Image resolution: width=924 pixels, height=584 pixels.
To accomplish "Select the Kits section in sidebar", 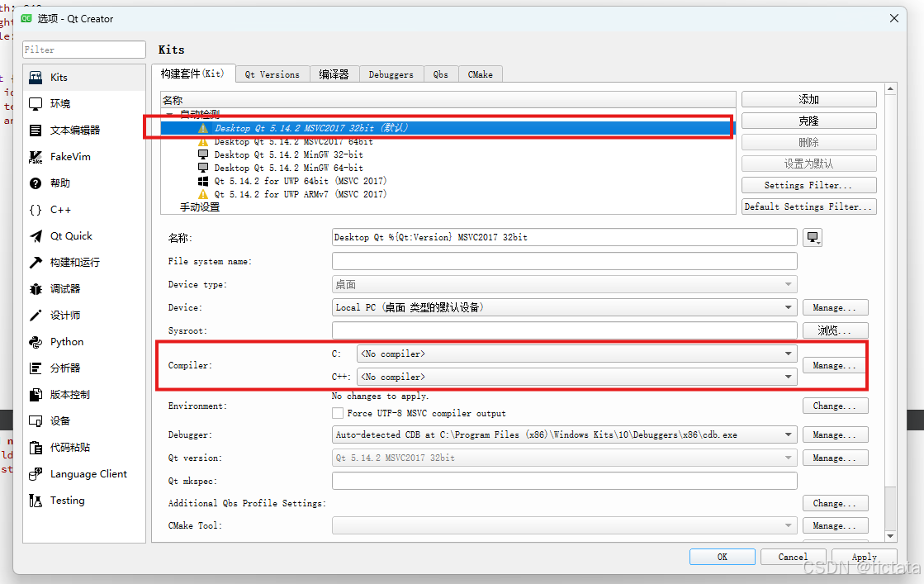I will click(x=58, y=77).
